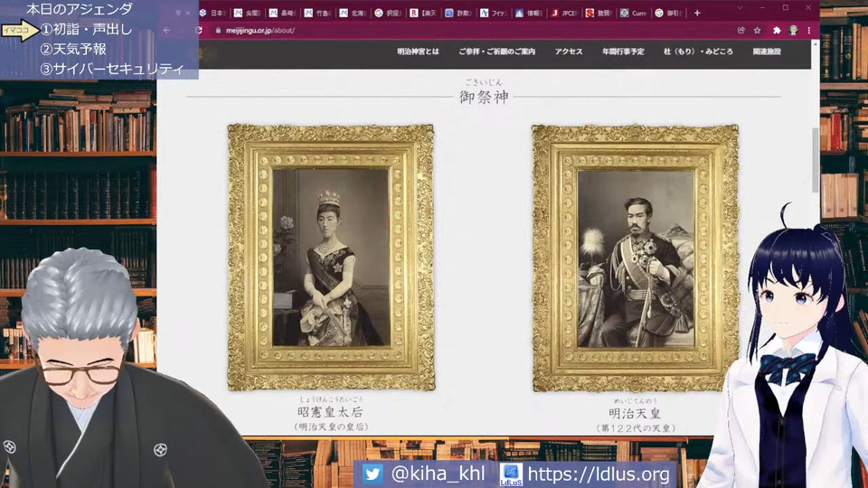Image resolution: width=868 pixels, height=488 pixels.
Task: Reload the page with refresh icon
Action: (x=199, y=31)
